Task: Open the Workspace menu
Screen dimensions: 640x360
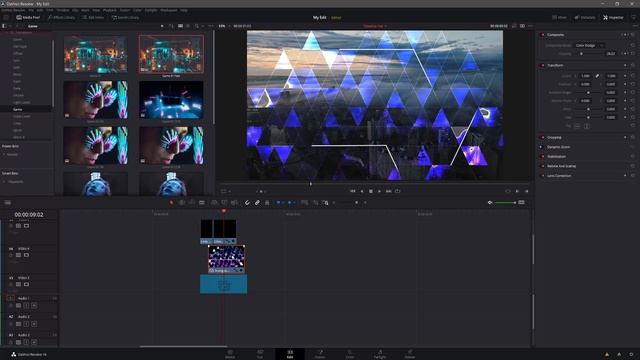Action: coord(169,10)
